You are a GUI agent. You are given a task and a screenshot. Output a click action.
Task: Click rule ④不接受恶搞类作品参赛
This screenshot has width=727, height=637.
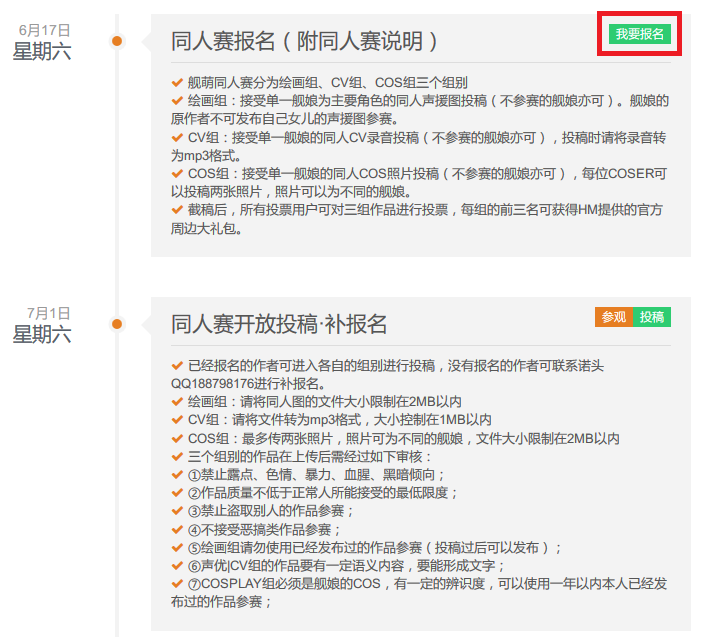[264, 529]
